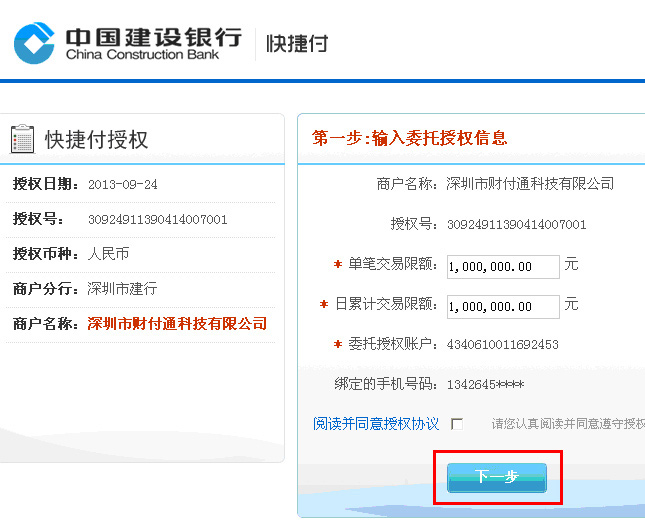Viewport: 645px width, 520px height.
Task: Click the 日累计交易限额 input field
Action: click(503, 306)
